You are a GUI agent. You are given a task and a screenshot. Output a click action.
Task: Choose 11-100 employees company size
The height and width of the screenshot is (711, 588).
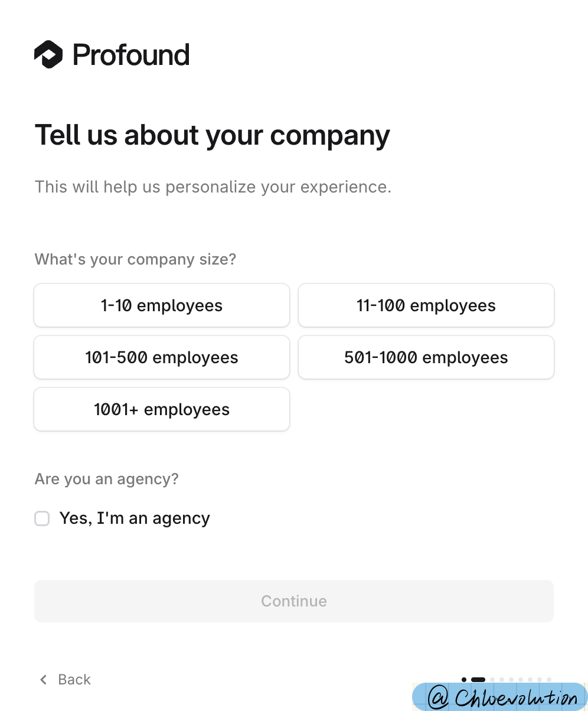click(426, 305)
